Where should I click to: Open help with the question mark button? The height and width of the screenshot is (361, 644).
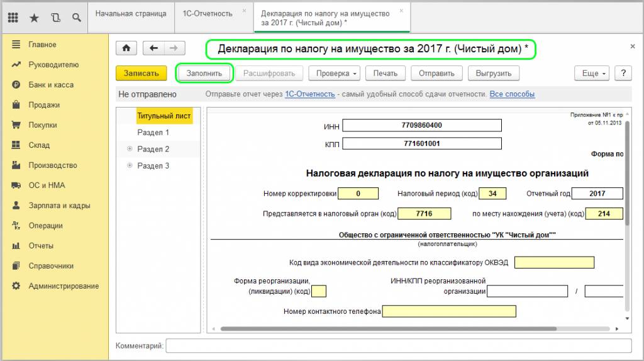(623, 73)
